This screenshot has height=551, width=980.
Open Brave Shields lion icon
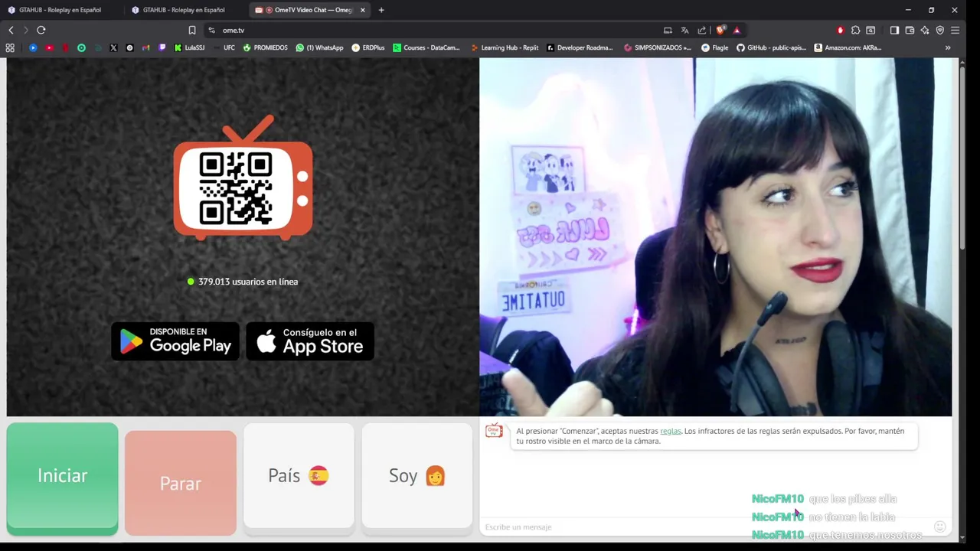720,30
